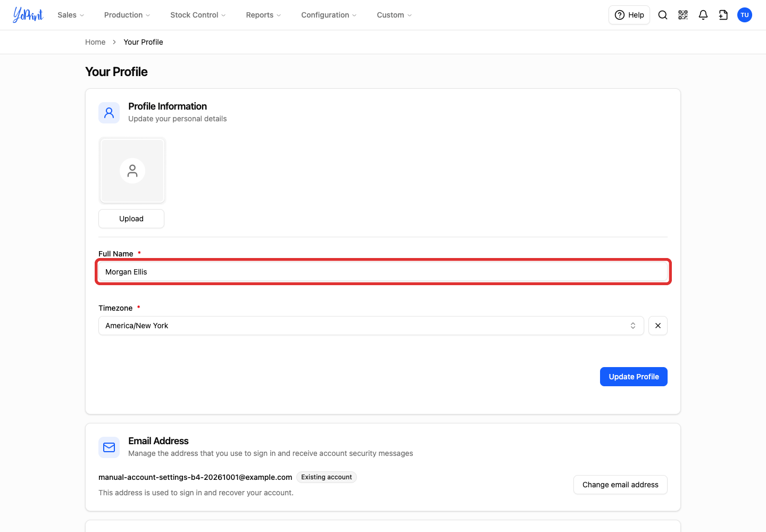Image resolution: width=766 pixels, height=532 pixels.
Task: Click the Profile Information section title
Action: coord(168,106)
